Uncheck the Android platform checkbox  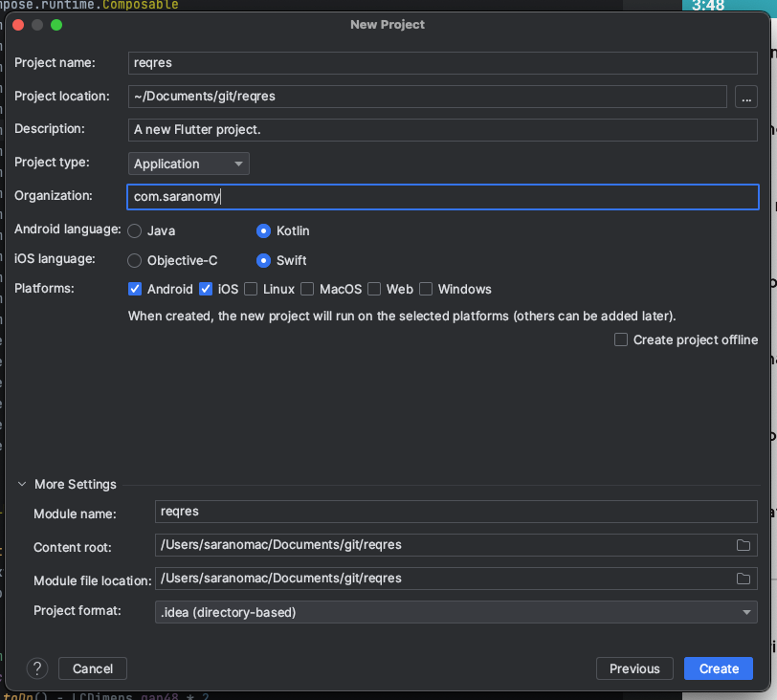coord(135,289)
